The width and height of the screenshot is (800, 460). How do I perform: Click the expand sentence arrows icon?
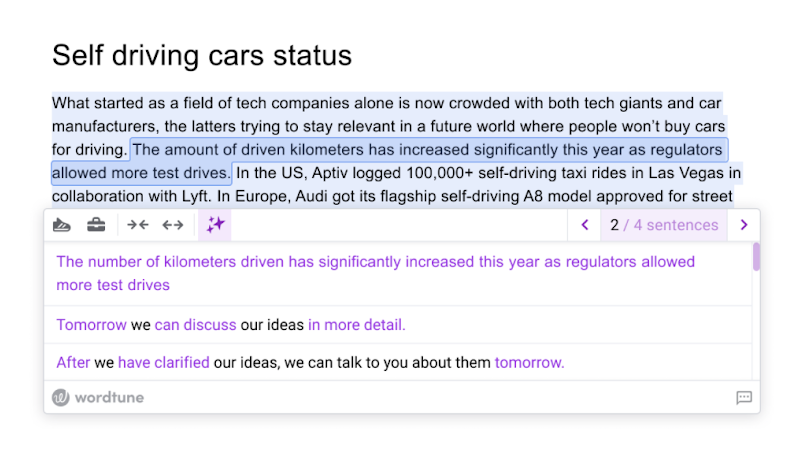[173, 225]
